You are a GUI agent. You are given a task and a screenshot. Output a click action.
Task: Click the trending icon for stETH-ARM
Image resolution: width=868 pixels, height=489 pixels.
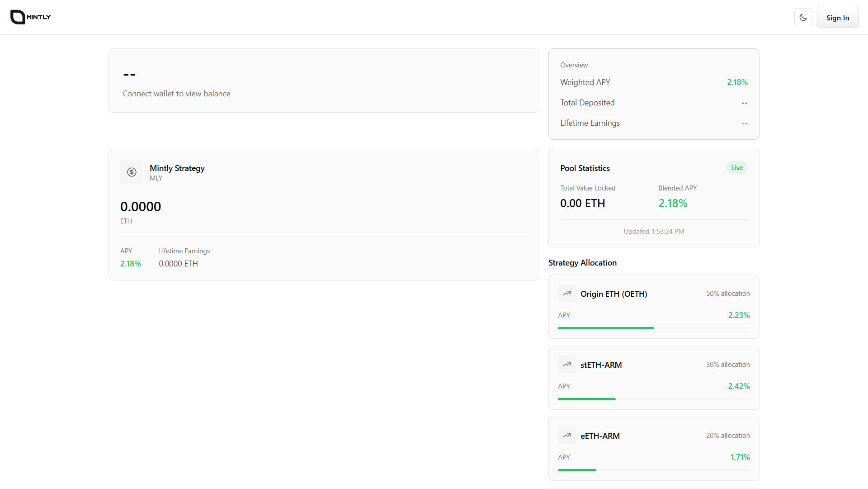click(x=567, y=364)
